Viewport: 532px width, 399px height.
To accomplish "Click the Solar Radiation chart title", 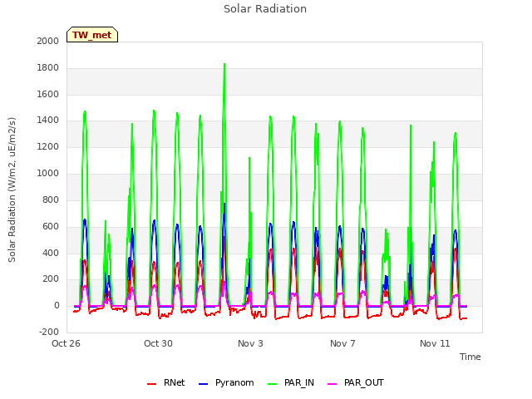I will pos(265,9).
